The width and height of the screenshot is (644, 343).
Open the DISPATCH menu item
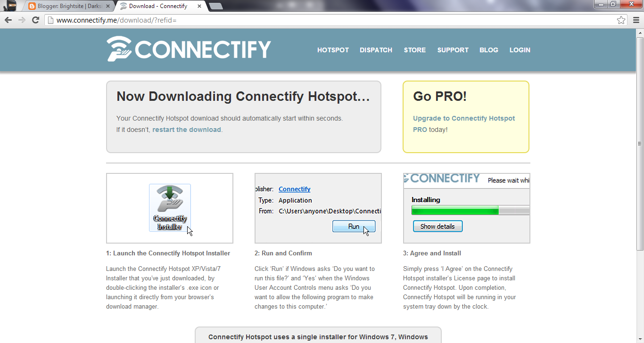[376, 50]
